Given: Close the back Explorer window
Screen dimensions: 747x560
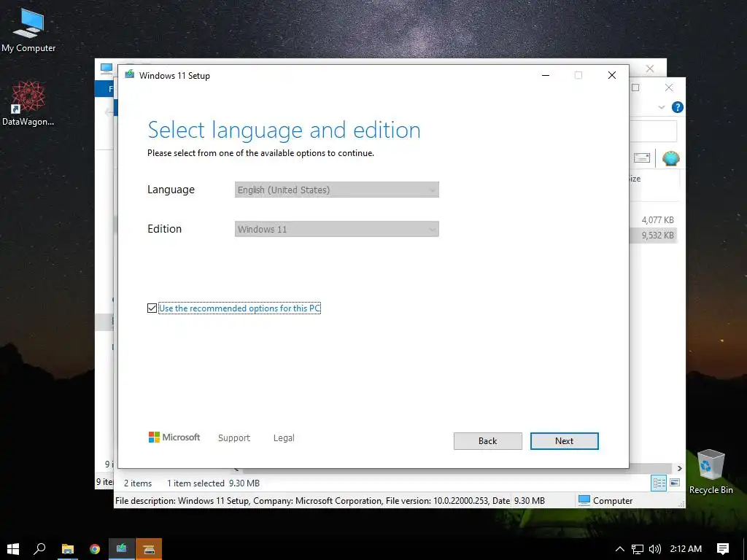Looking at the screenshot, I should tap(669, 87).
